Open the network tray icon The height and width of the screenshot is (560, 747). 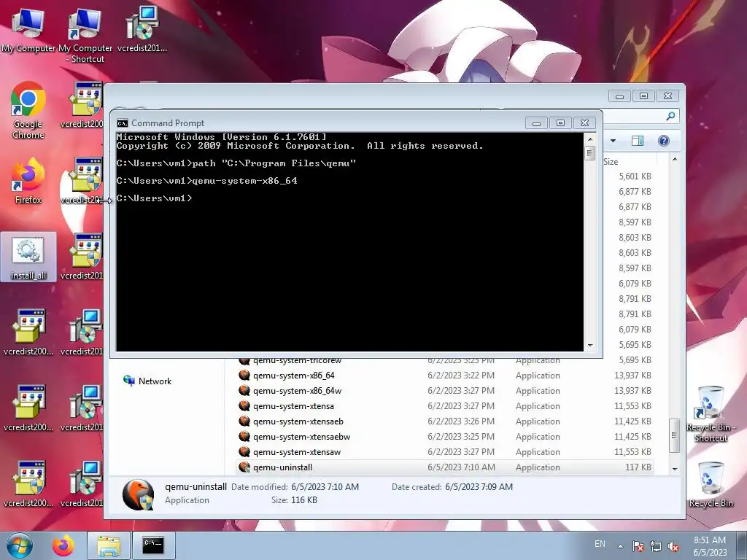(x=656, y=546)
